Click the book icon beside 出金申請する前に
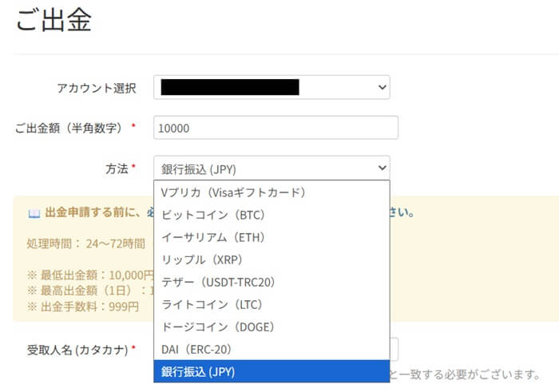 pos(34,213)
